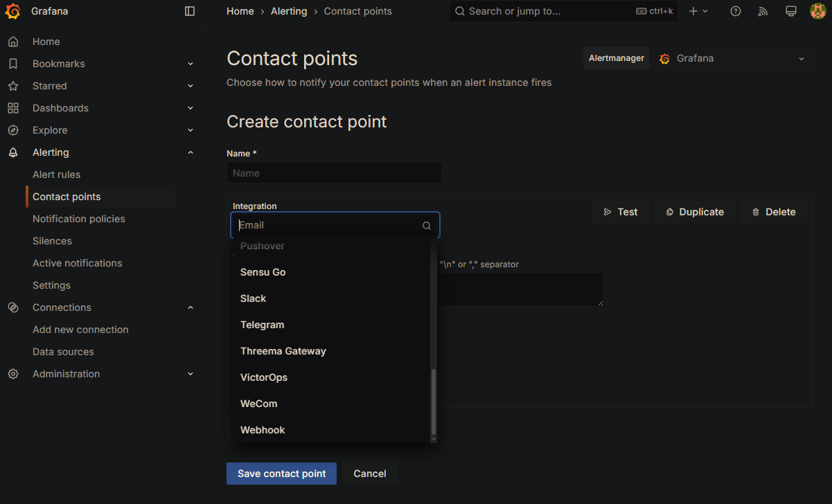Open Data sources in sidebar
832x504 pixels.
(x=63, y=352)
